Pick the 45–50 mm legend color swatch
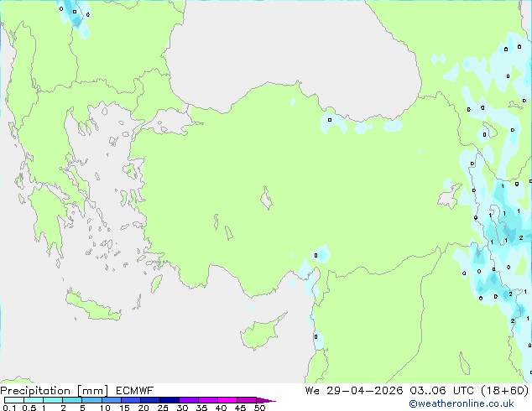The width and height of the screenshot is (532, 411). [x=247, y=400]
